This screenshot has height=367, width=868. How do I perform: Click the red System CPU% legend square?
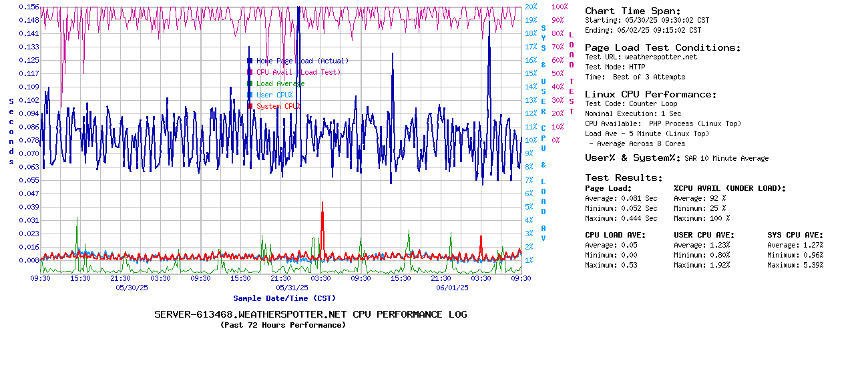point(250,106)
